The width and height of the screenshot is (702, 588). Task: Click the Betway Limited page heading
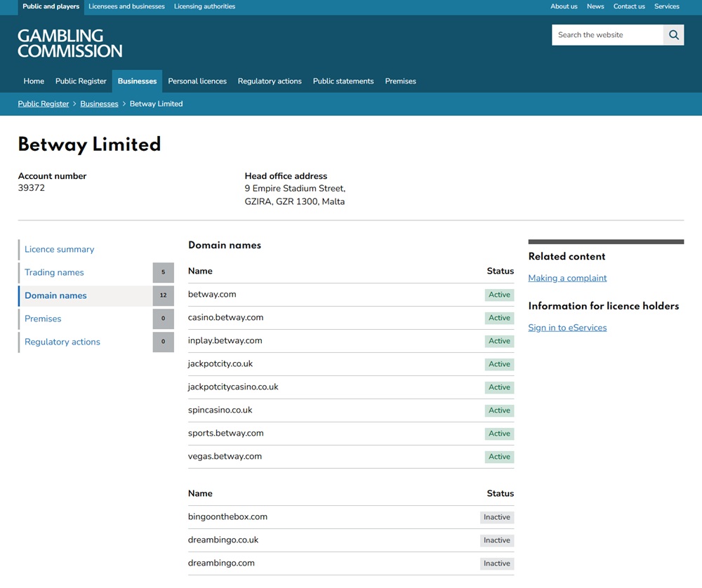89,145
